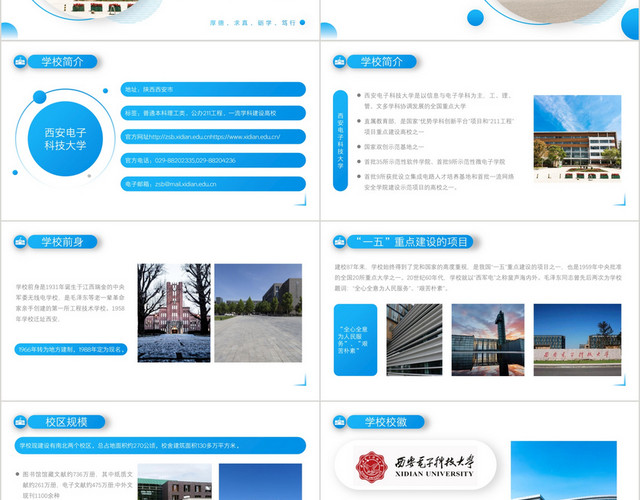
Task: Click the XIDIAN UNIVERSITY calligraphy logo
Action: click(434, 466)
